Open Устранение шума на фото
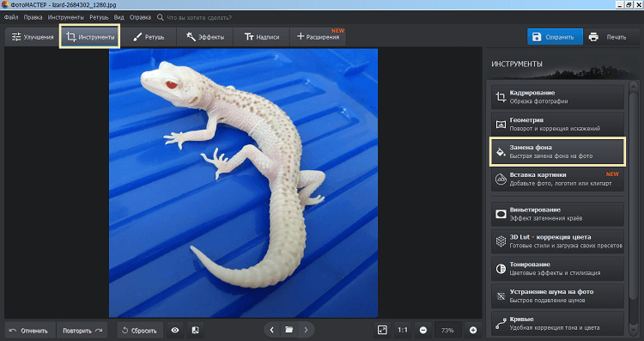The width and height of the screenshot is (644, 341). pyautogui.click(x=557, y=295)
